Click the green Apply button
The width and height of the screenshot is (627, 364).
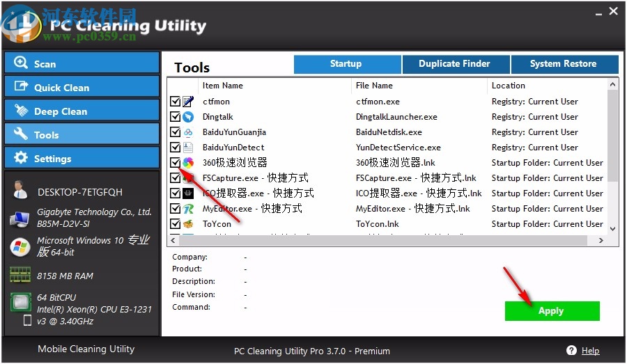[x=552, y=311]
